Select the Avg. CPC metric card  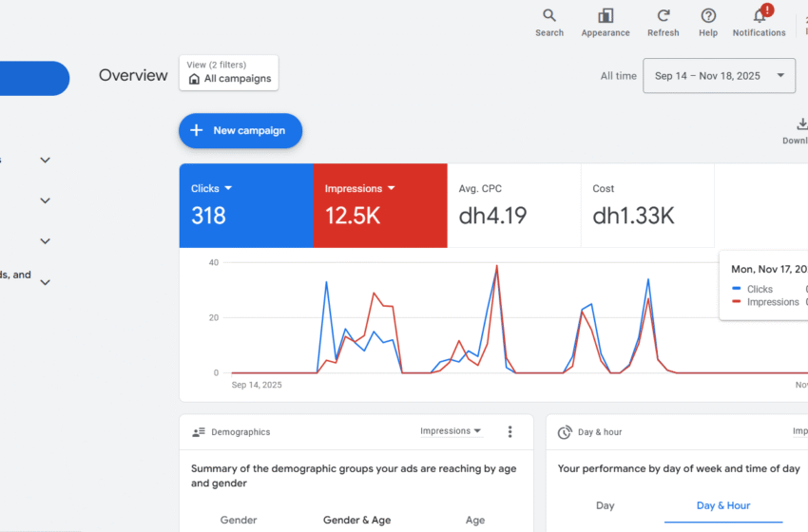pyautogui.click(x=513, y=205)
